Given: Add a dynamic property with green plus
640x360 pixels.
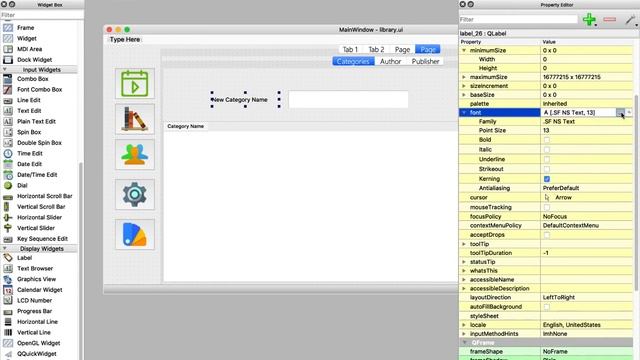Looking at the screenshot, I should point(589,20).
